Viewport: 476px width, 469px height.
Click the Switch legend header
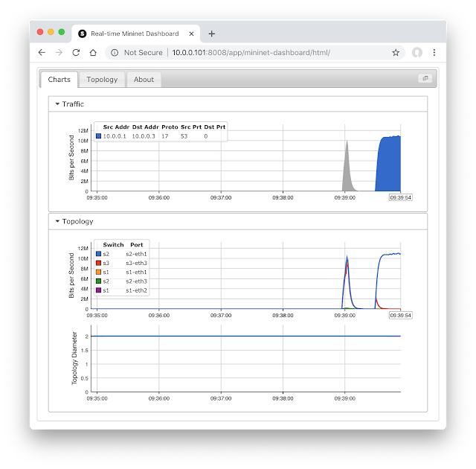[x=113, y=245]
